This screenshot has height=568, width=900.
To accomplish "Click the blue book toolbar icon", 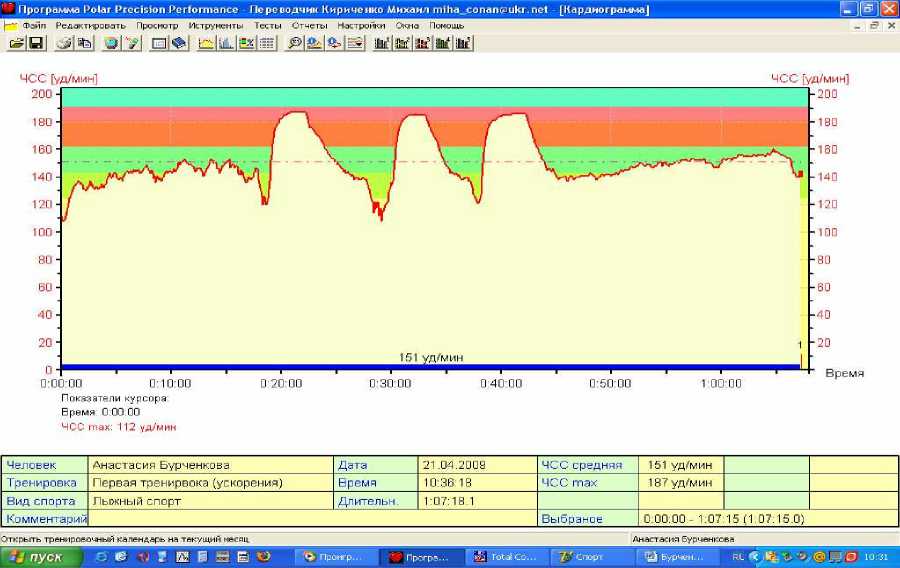I will (179, 43).
